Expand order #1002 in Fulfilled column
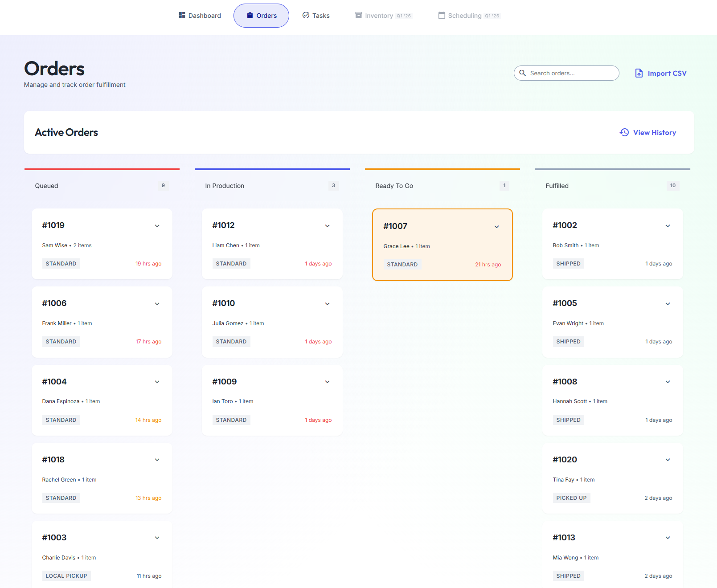This screenshot has width=717, height=588. 668,226
